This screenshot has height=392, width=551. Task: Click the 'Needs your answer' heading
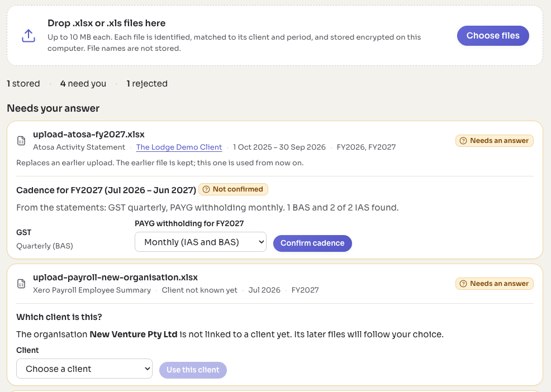point(54,108)
